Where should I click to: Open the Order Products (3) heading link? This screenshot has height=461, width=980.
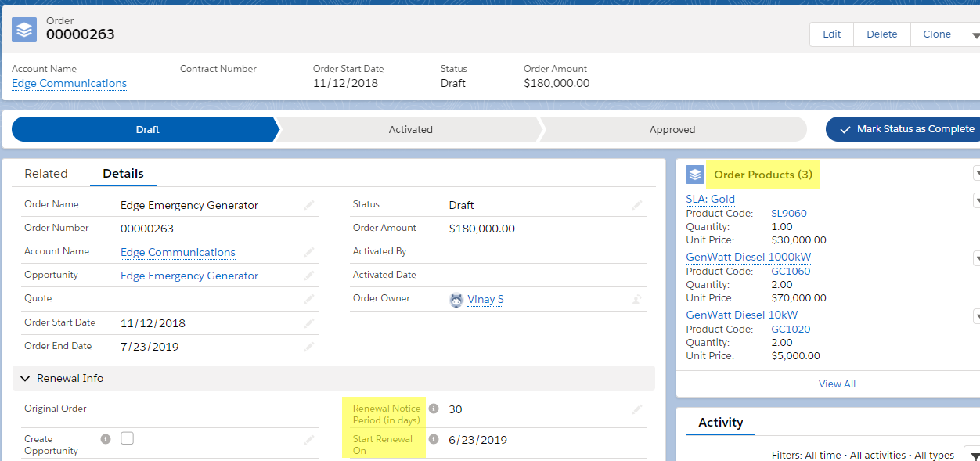click(763, 175)
